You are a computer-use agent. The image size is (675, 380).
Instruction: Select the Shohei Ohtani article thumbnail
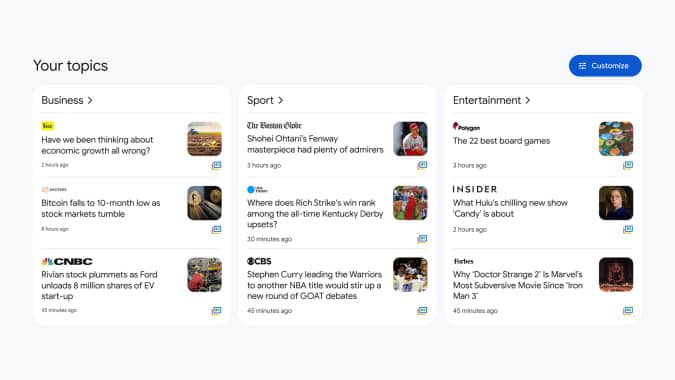[x=410, y=139]
